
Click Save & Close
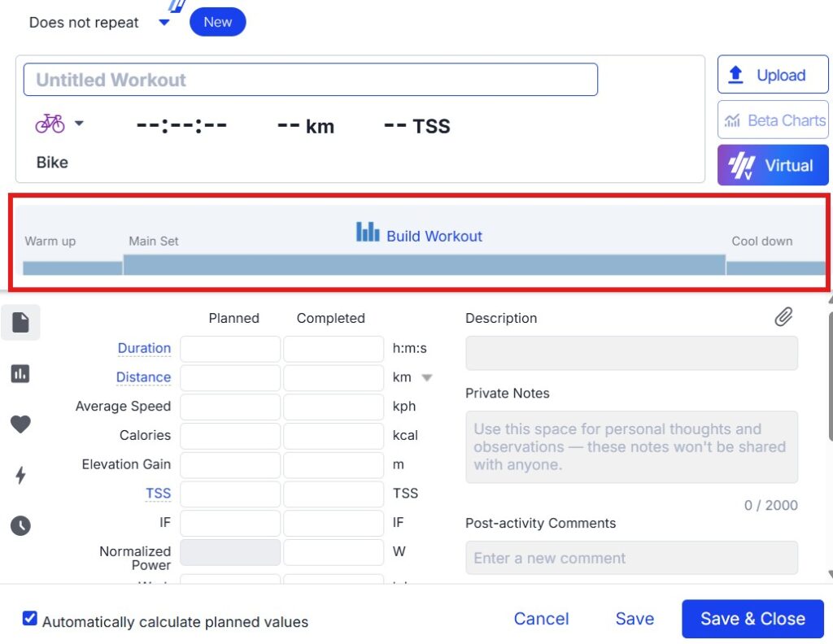pos(752,619)
